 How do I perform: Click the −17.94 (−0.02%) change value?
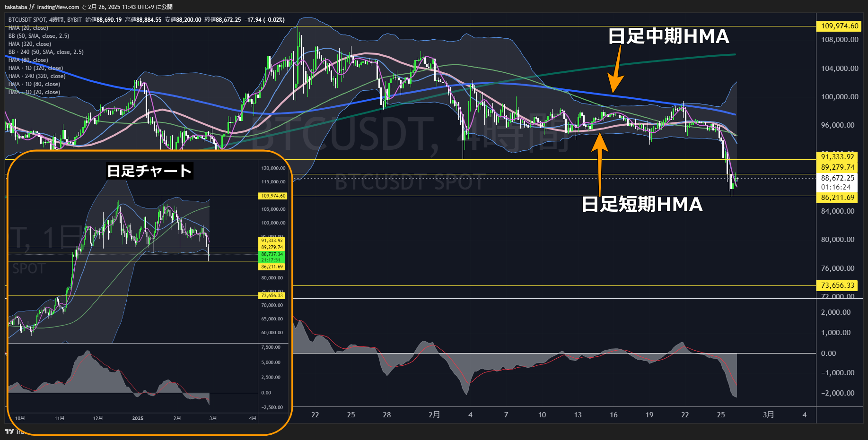click(264, 20)
